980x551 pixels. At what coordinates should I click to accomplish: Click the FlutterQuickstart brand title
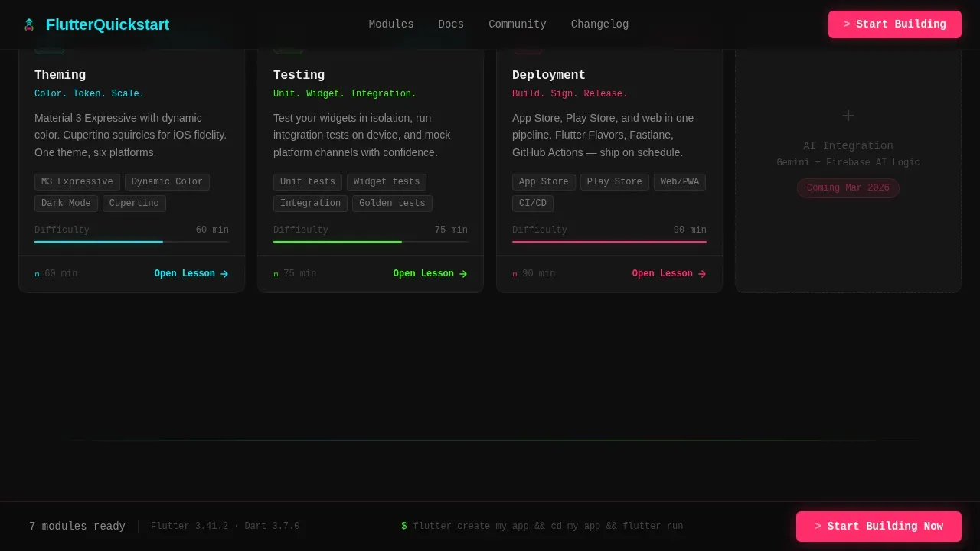[x=107, y=24]
